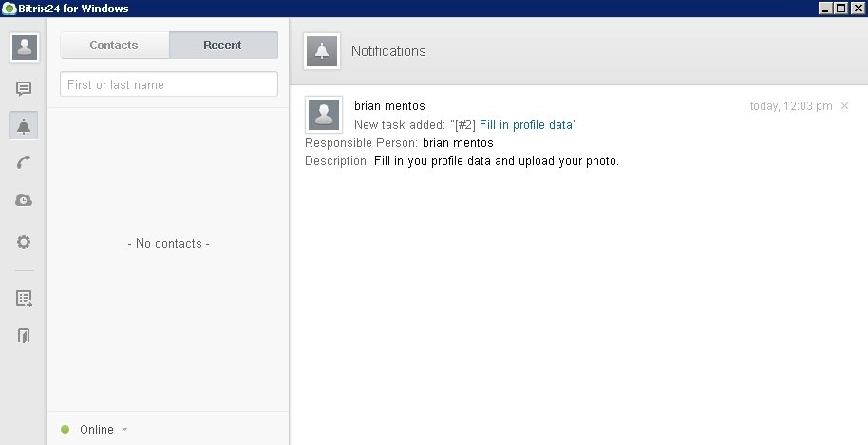Dismiss the brian mentos notification

[845, 105]
